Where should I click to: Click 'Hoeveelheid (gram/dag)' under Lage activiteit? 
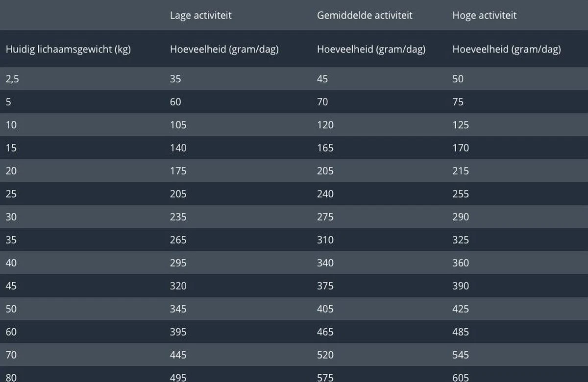tap(224, 49)
